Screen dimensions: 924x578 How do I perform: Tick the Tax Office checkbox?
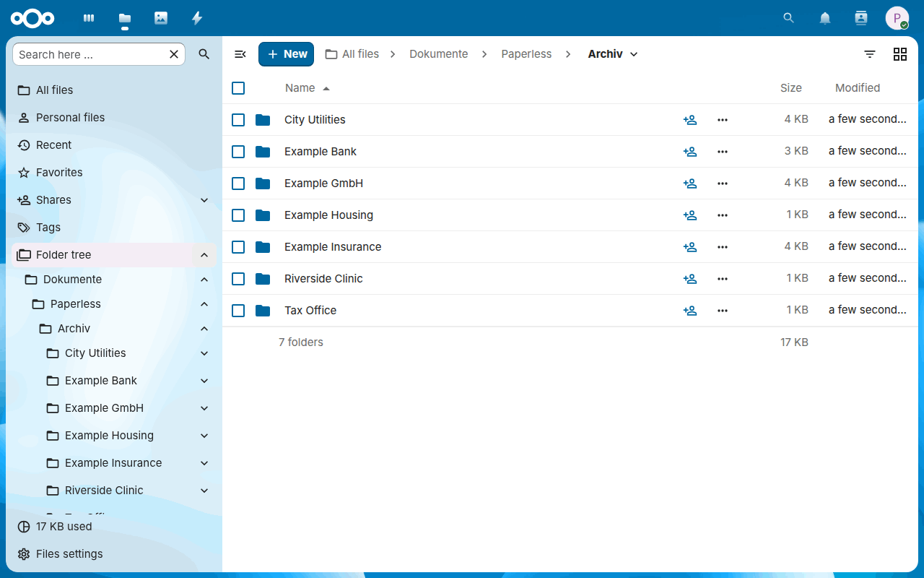(x=238, y=311)
